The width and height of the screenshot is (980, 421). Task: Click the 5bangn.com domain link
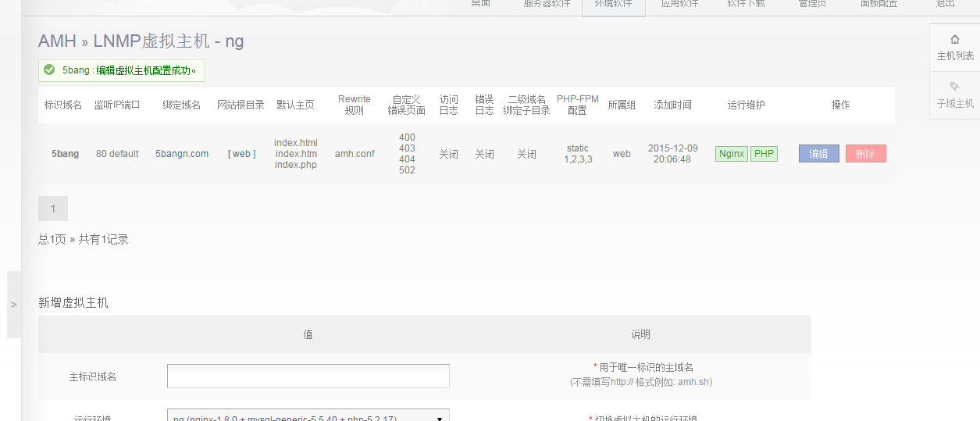click(182, 154)
